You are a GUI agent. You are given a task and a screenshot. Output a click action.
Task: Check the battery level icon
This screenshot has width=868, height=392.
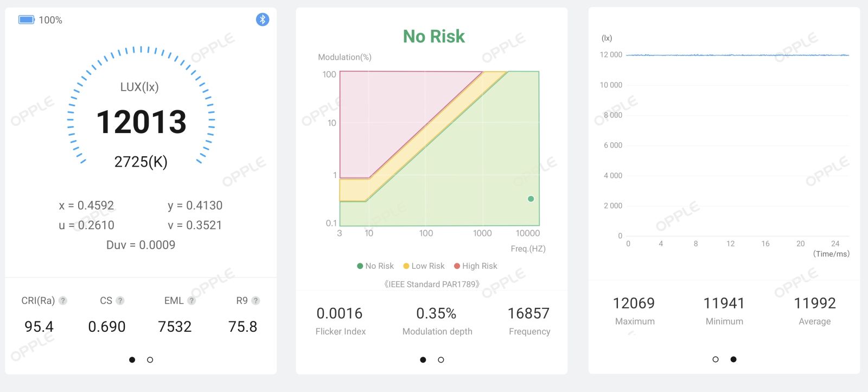pos(27,20)
